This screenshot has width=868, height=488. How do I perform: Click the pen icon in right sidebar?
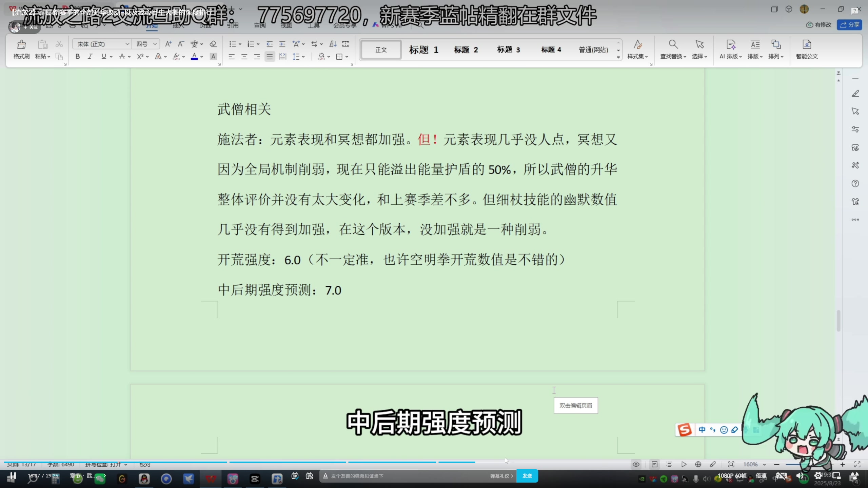pos(855,94)
